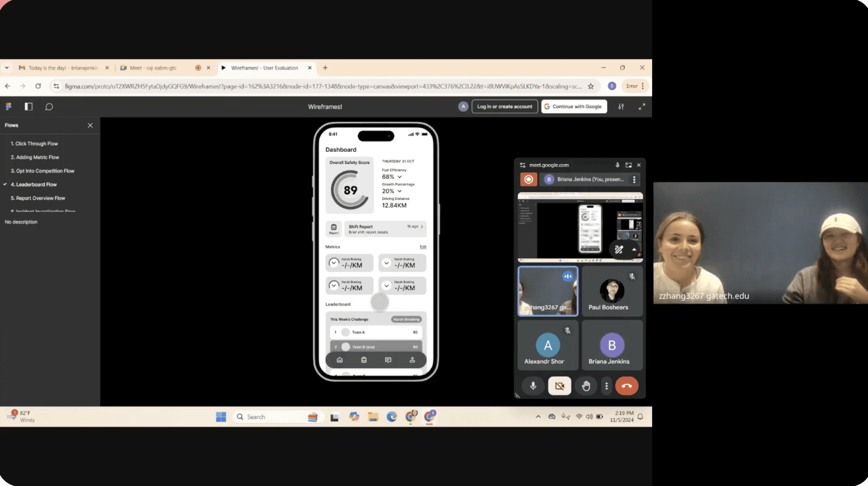Open the Error menu in Chrome
868x486 pixels.
pos(635,86)
